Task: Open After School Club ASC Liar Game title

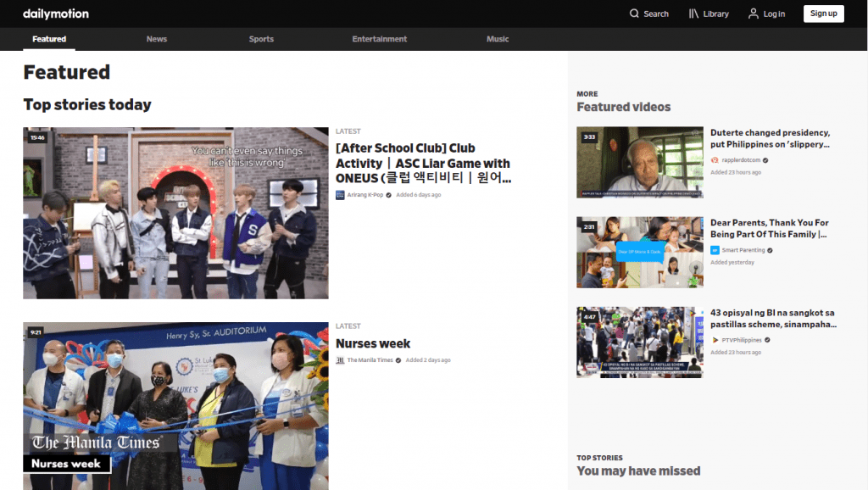Action: pos(423,163)
